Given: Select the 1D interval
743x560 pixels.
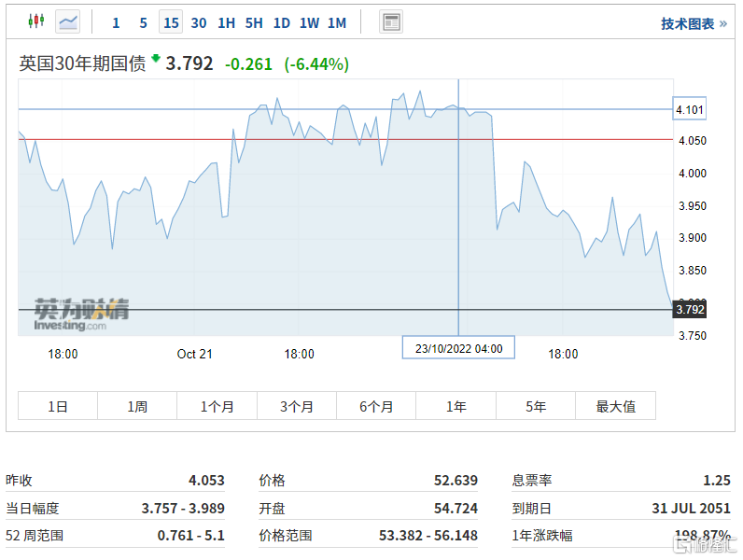Looking at the screenshot, I should point(282,22).
